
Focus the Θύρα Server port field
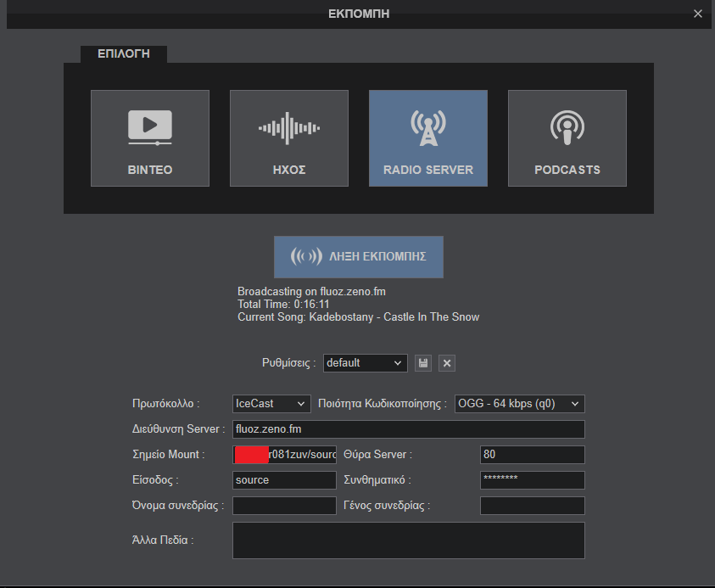coord(532,455)
